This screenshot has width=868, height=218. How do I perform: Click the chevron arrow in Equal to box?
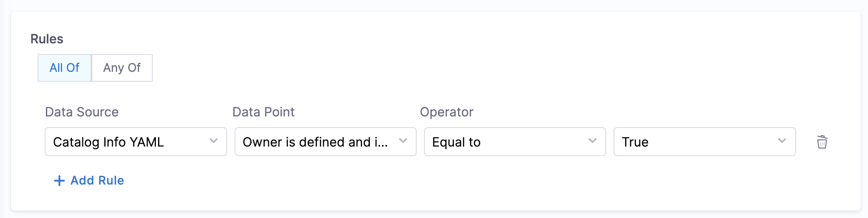pos(592,141)
